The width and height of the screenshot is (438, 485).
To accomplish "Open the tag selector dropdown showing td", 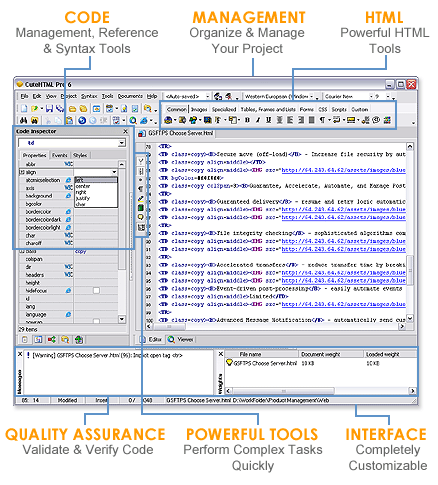I will click(x=122, y=143).
